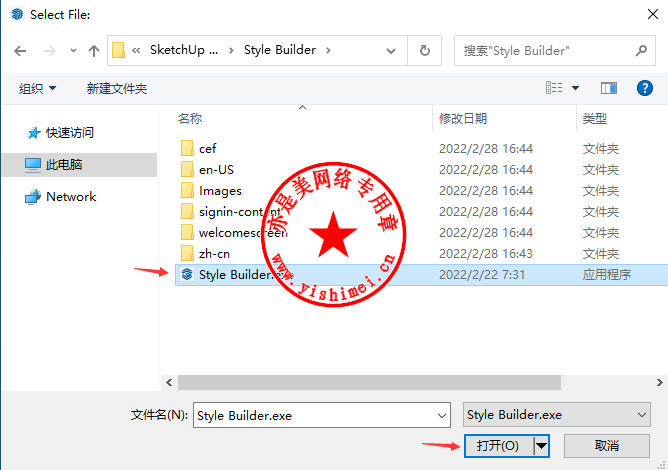Click the 2022/2/28 16:43 date cell
This screenshot has width=668, height=470.
coord(486,254)
